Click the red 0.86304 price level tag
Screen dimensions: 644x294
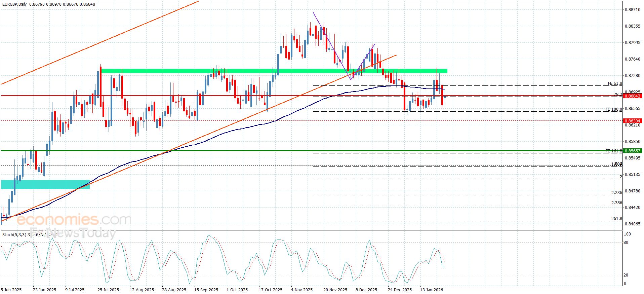[x=632, y=121]
